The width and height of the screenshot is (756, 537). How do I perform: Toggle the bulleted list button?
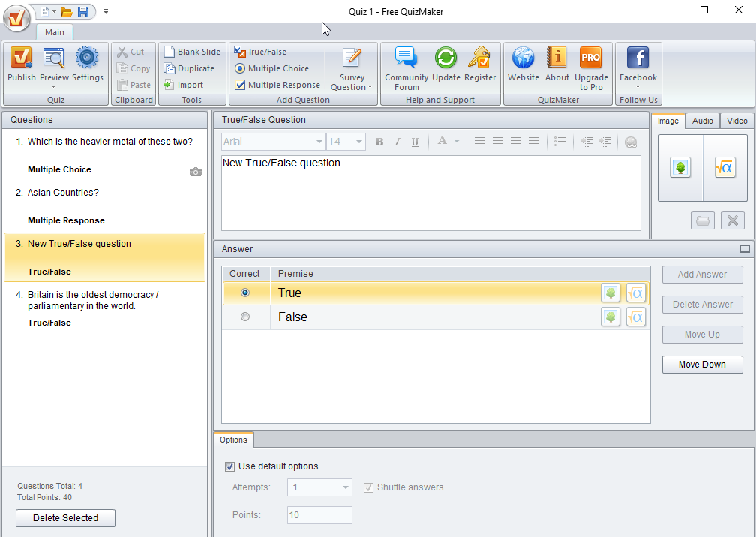pos(559,142)
